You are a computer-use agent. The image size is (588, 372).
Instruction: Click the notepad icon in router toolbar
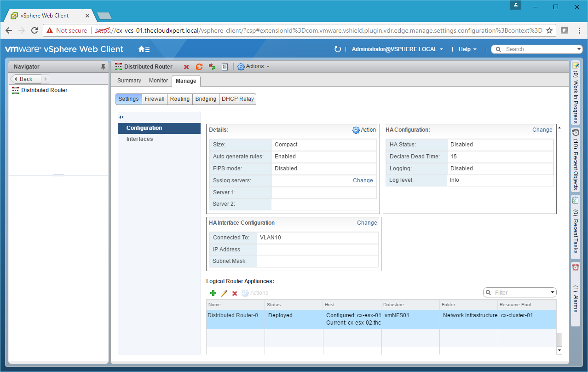[225, 67]
